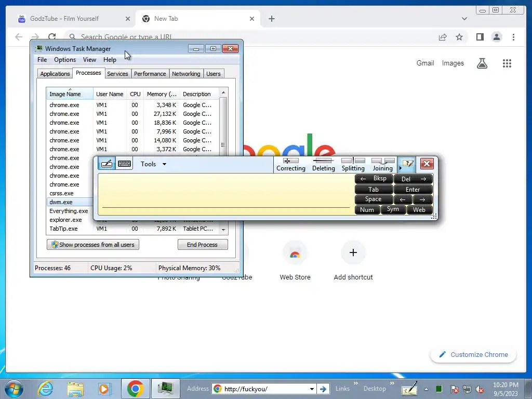This screenshot has height=399, width=532.
Task: Select the Everything.exe process row
Action: [x=70, y=211]
